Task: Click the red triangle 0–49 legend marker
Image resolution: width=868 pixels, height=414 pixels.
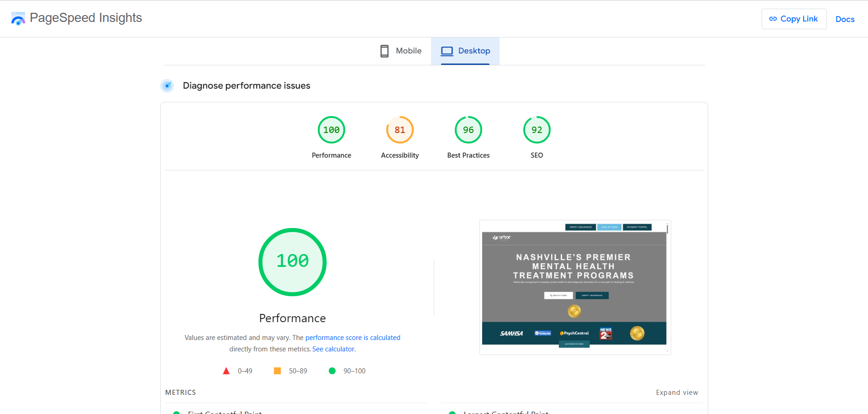Action: 226,371
